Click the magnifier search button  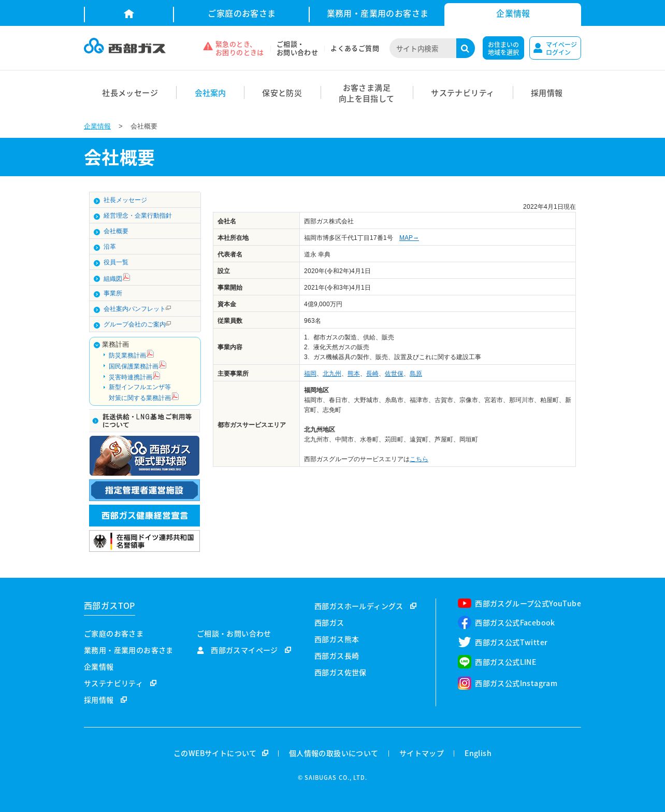click(x=465, y=48)
